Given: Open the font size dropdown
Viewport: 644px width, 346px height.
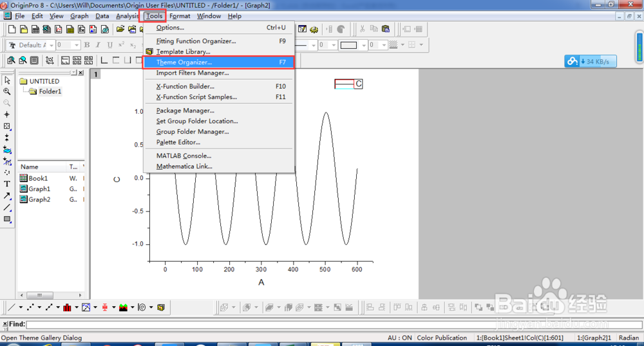Looking at the screenshot, I should pos(77,45).
